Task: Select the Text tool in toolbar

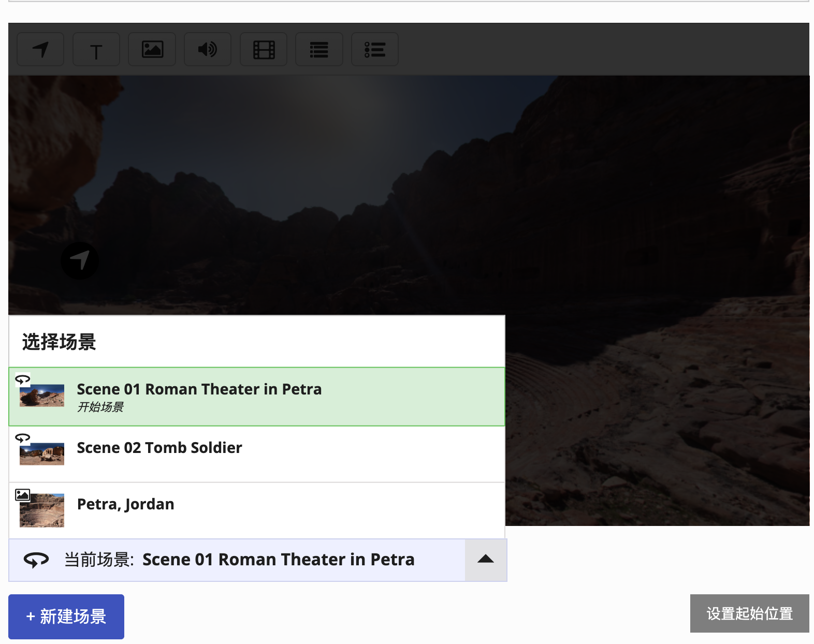Action: point(96,50)
